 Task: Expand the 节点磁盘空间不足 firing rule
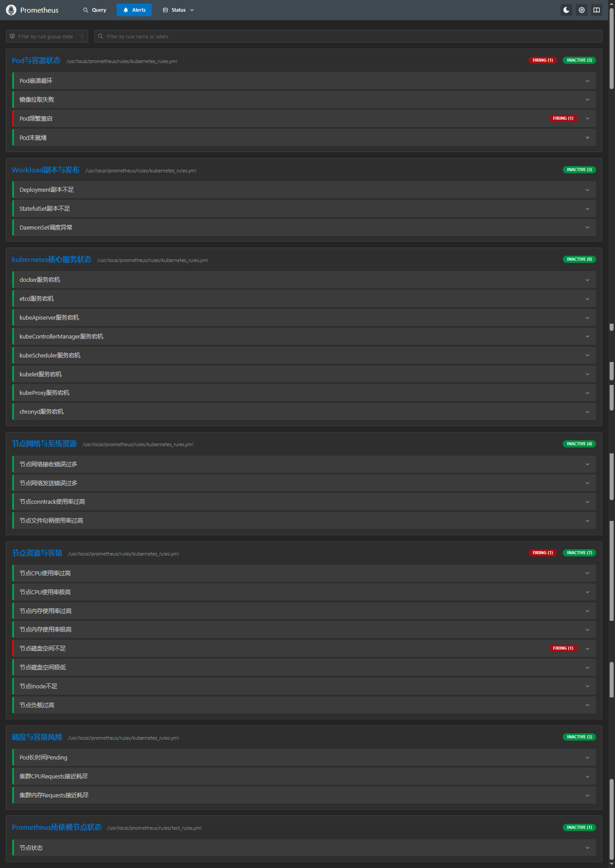coord(304,649)
